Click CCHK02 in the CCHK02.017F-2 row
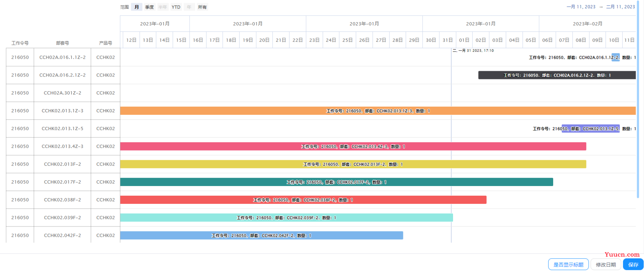Screen dimensions: 644x274 tap(105, 182)
